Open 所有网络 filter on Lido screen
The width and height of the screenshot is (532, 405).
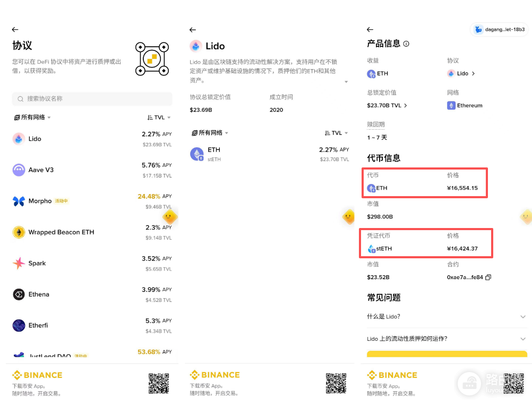(210, 133)
